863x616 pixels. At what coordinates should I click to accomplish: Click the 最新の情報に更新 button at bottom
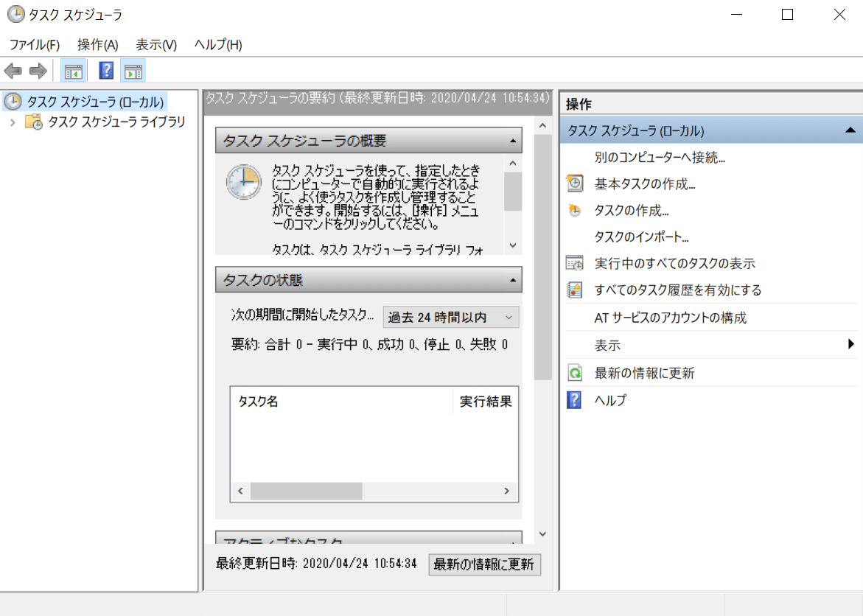tap(484, 564)
